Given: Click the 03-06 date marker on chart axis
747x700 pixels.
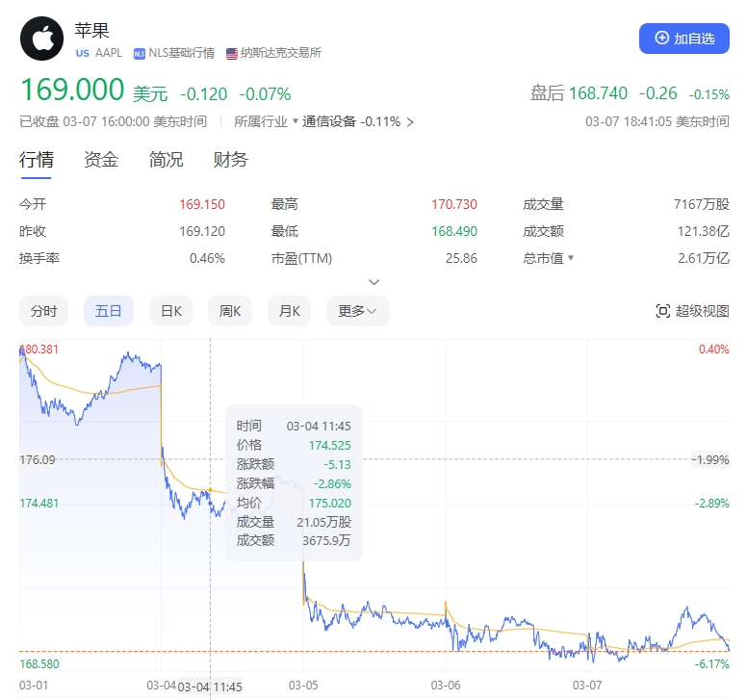Looking at the screenshot, I should pyautogui.click(x=446, y=686).
